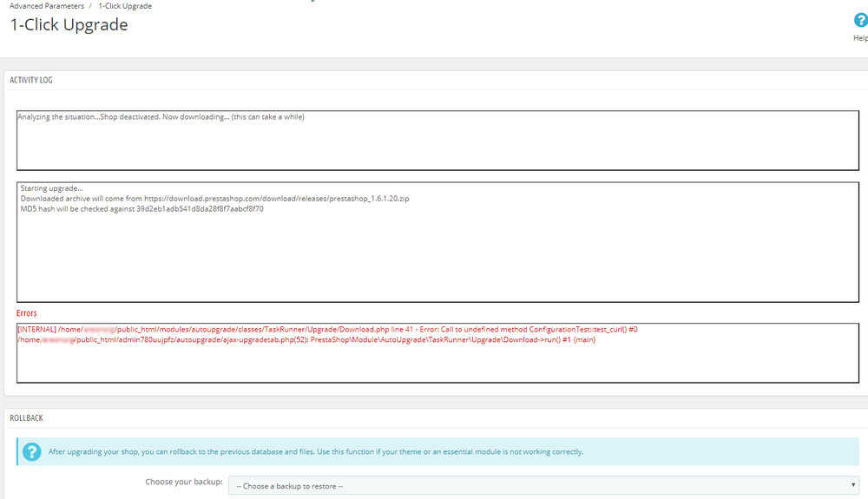Click the 1-Click Upgrade page title
Screen dimensions: 868x499
click(x=69, y=25)
